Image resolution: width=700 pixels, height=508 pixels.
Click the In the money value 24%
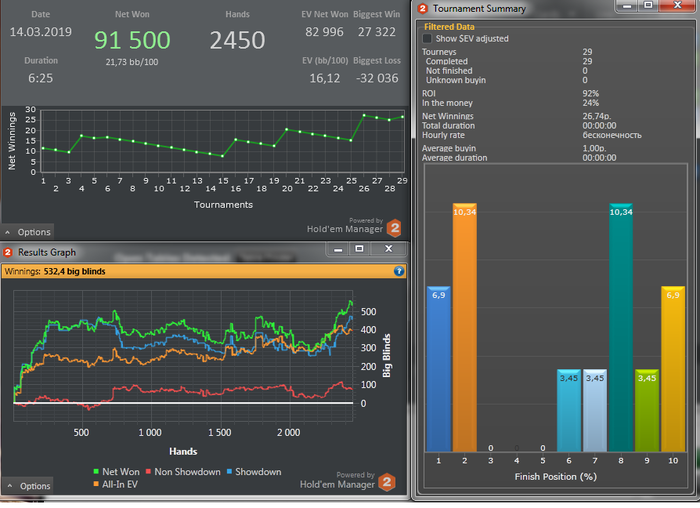[591, 103]
